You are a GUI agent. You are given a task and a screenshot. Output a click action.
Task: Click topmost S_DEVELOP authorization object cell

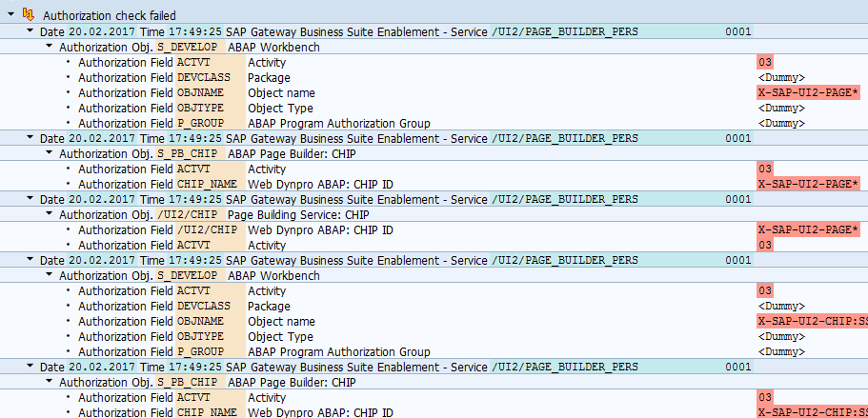coord(191,47)
